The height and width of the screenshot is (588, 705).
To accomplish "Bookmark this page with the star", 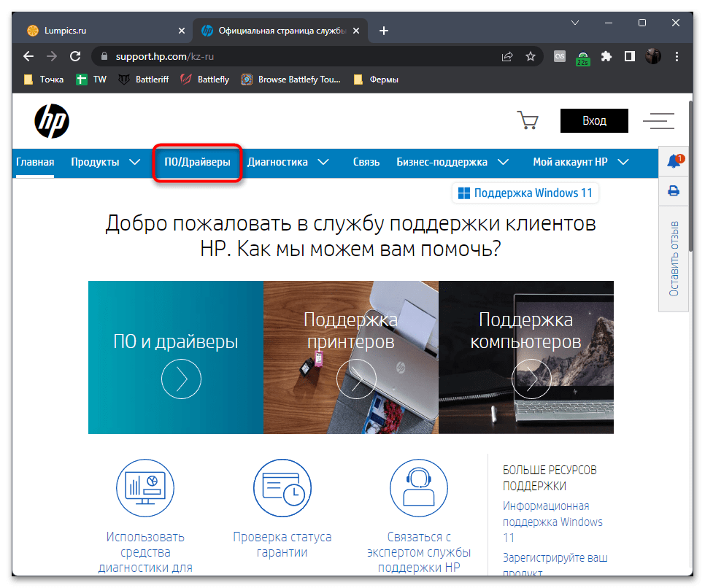I will point(531,56).
